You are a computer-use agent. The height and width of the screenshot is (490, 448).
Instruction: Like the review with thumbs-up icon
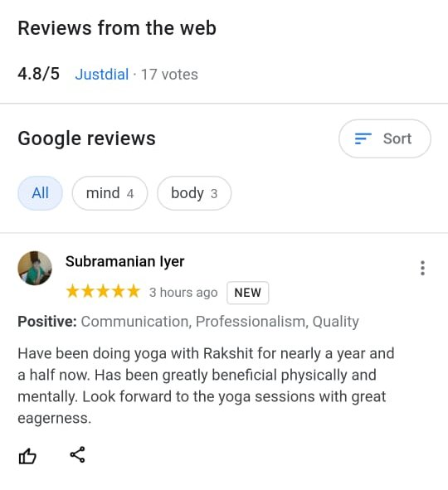point(27,456)
